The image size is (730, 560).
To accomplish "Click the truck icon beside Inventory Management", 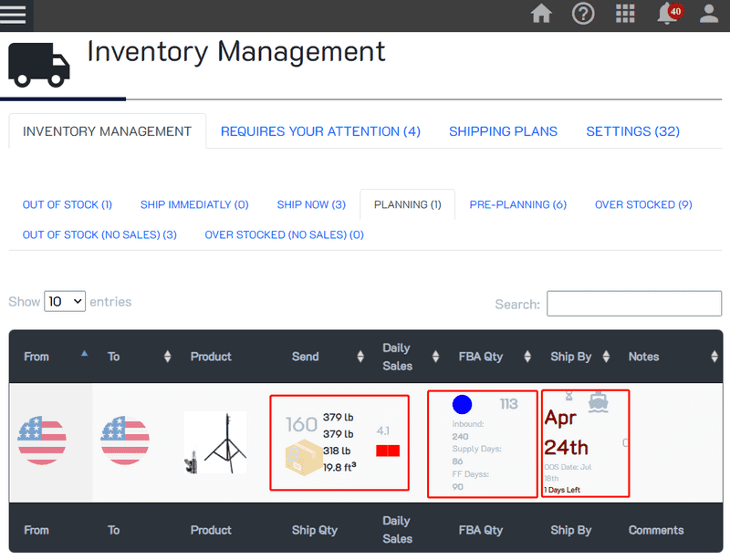I will (37, 66).
